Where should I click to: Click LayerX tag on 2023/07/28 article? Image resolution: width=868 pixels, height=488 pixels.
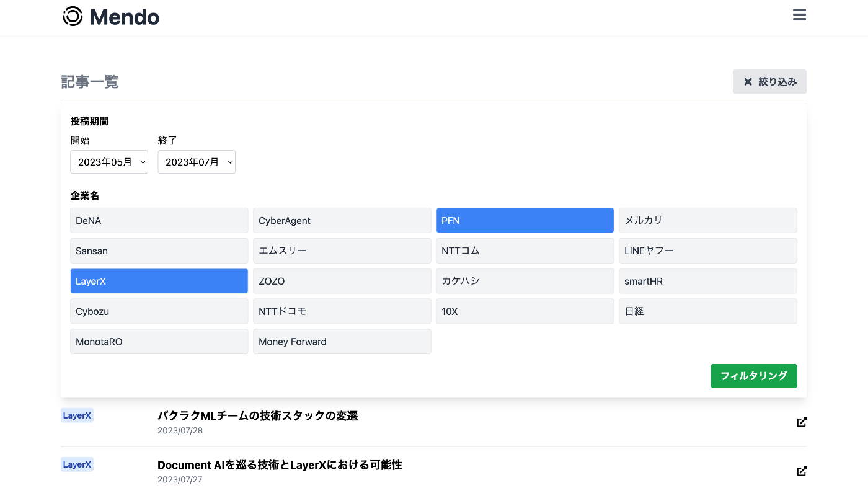77,415
